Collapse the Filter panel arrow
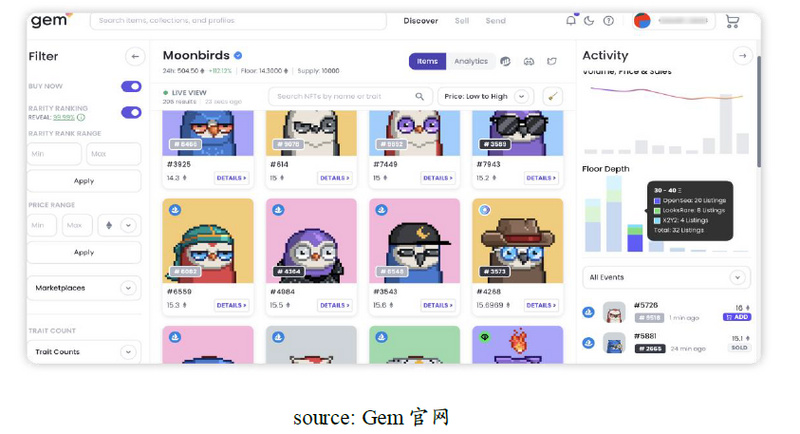The width and height of the screenshot is (800, 434). click(x=135, y=57)
